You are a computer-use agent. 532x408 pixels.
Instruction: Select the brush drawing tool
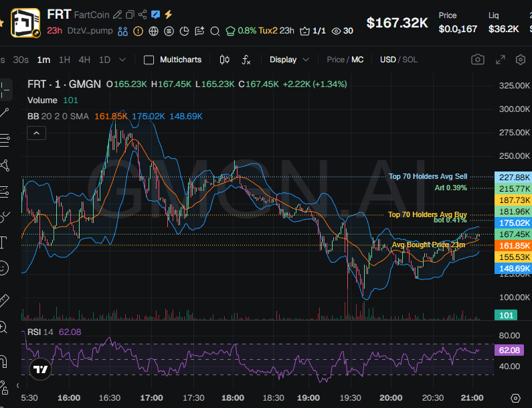5,216
